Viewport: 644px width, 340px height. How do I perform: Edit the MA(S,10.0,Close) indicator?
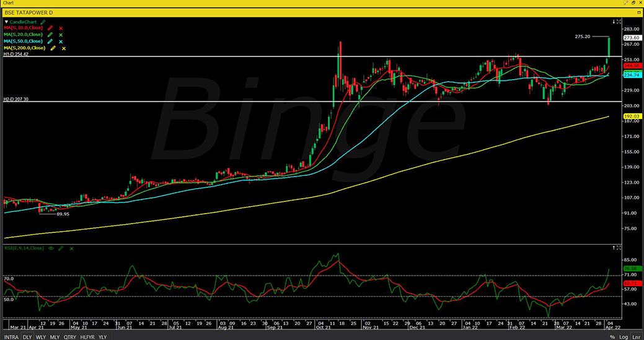50,28
